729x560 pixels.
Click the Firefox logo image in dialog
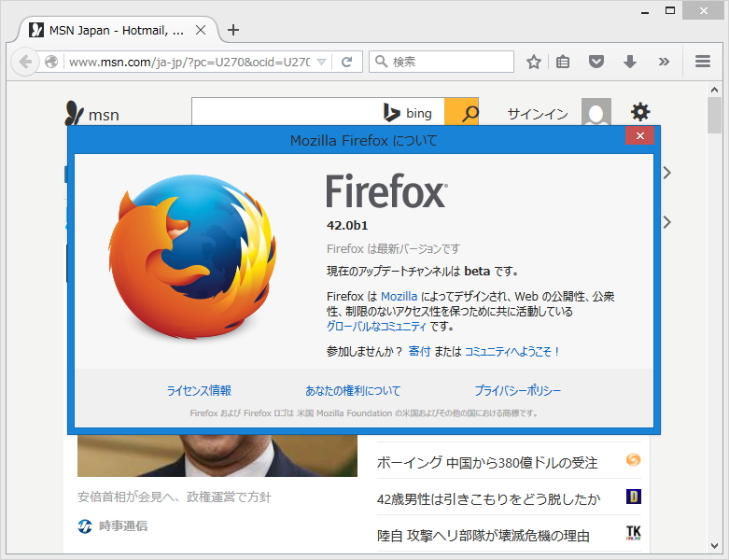pyautogui.click(x=192, y=256)
